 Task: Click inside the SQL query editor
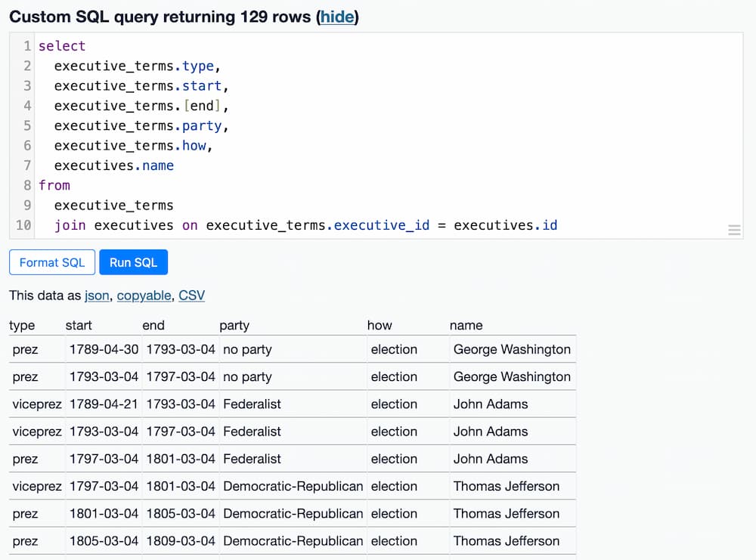302,136
